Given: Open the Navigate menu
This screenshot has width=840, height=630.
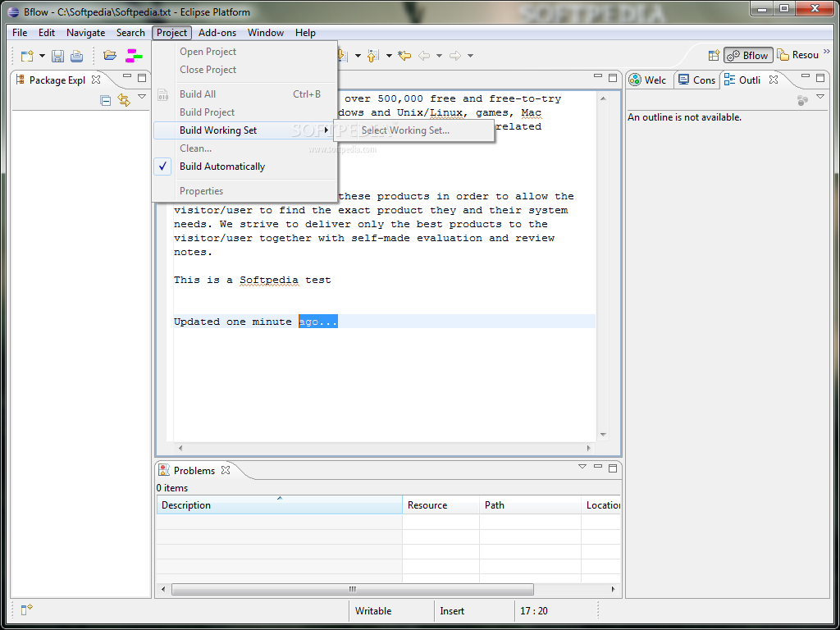Looking at the screenshot, I should pyautogui.click(x=85, y=33).
